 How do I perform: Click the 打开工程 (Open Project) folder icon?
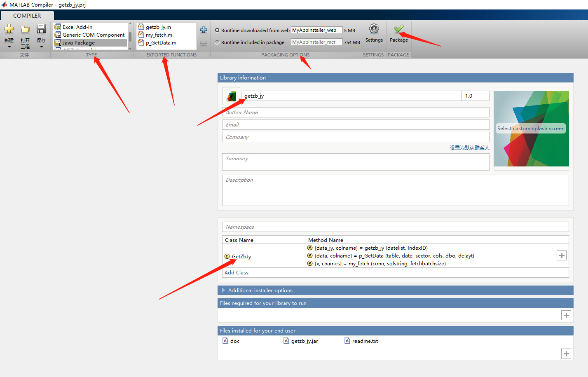(25, 28)
